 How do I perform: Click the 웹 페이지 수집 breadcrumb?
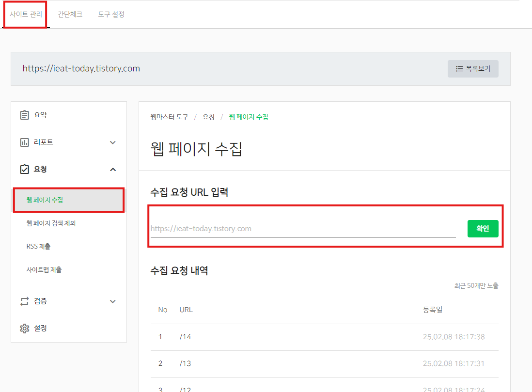[249, 117]
